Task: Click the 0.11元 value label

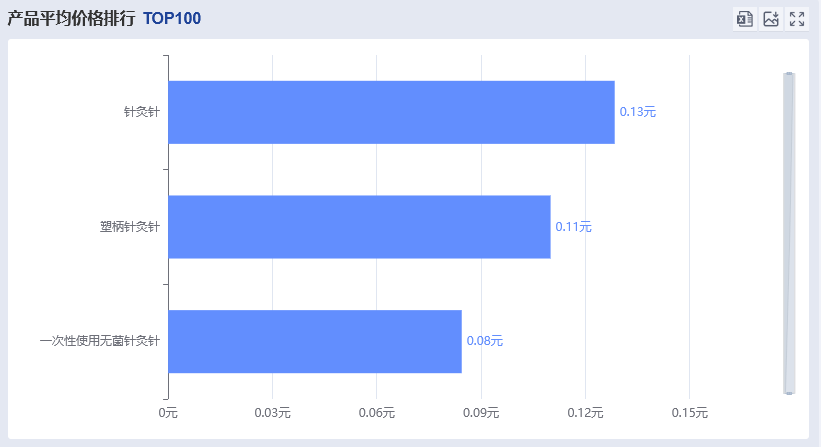Action: [x=573, y=227]
